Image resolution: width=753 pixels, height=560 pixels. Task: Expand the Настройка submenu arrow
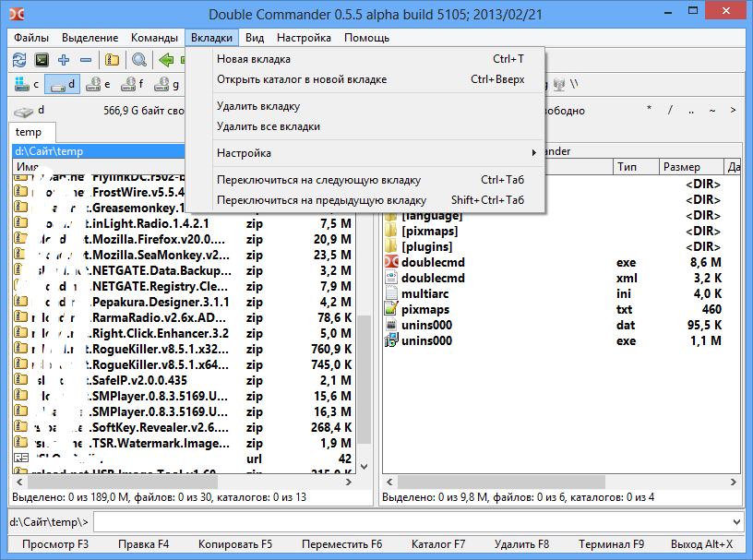(533, 153)
